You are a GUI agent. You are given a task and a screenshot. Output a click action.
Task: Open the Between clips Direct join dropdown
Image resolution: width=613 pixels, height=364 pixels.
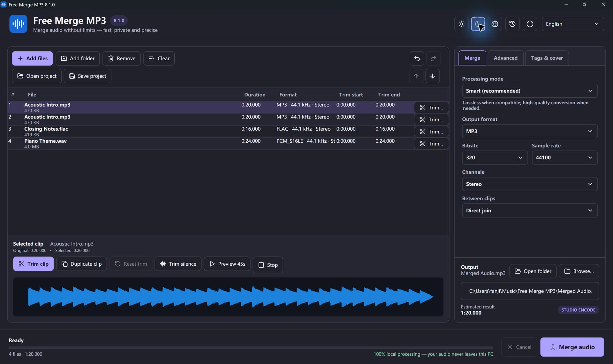click(x=530, y=210)
